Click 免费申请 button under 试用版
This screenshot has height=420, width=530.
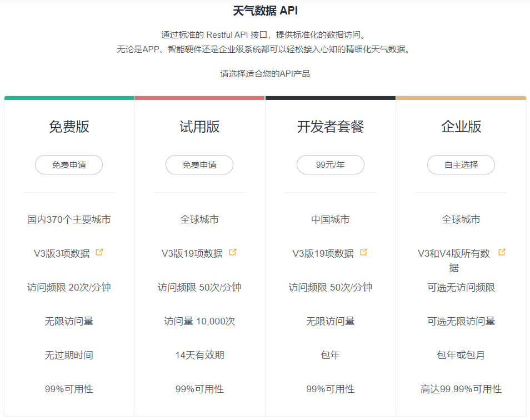point(199,165)
